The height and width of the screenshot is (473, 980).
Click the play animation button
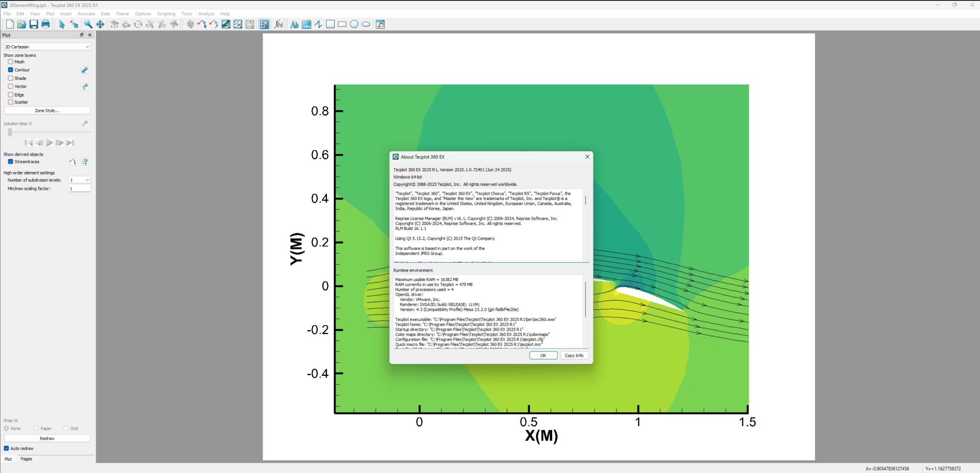click(49, 143)
